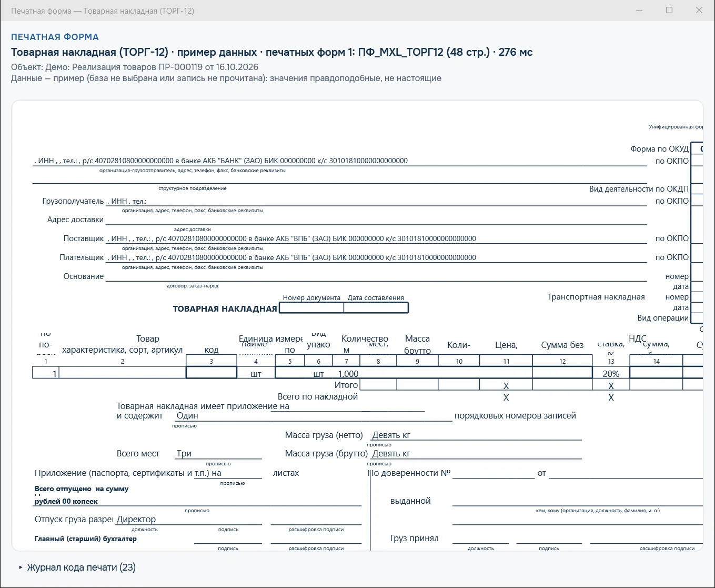
Task: Select the Основание label
Action: (84, 276)
